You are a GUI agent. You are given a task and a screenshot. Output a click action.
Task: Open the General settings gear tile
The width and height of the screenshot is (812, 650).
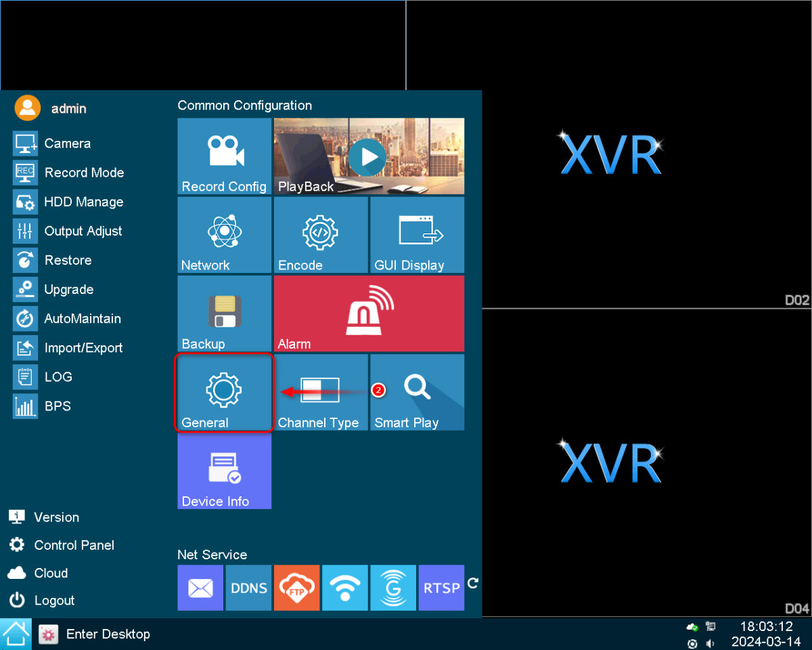[x=224, y=392]
